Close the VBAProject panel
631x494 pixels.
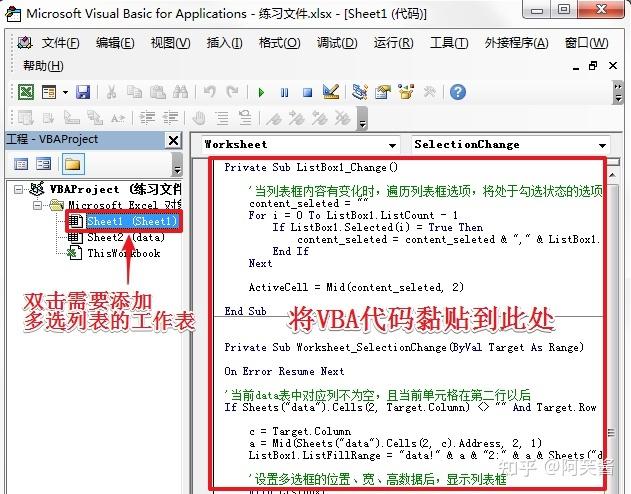173,140
